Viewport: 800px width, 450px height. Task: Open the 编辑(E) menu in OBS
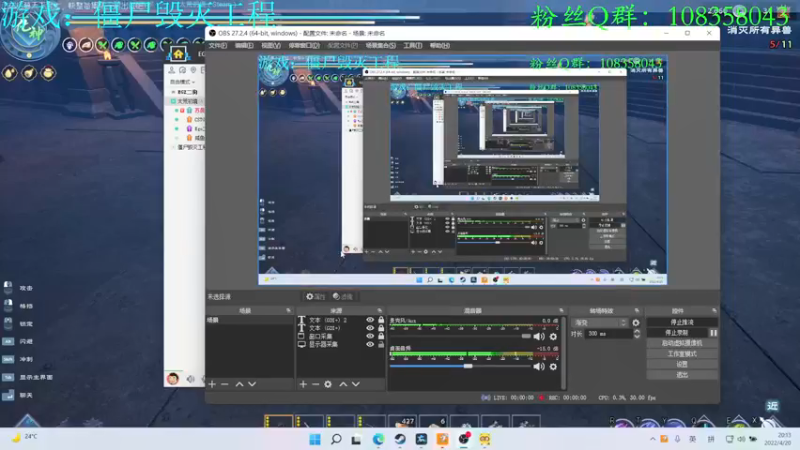coord(244,45)
